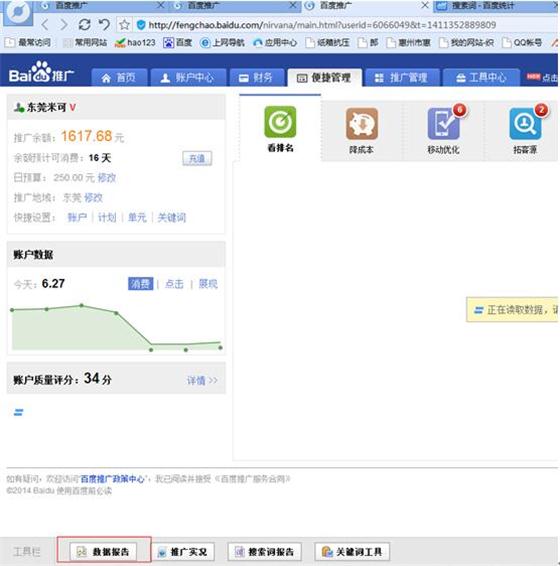The image size is (560, 566).
Task: Click the browser forward arrow
Action: (x=64, y=25)
